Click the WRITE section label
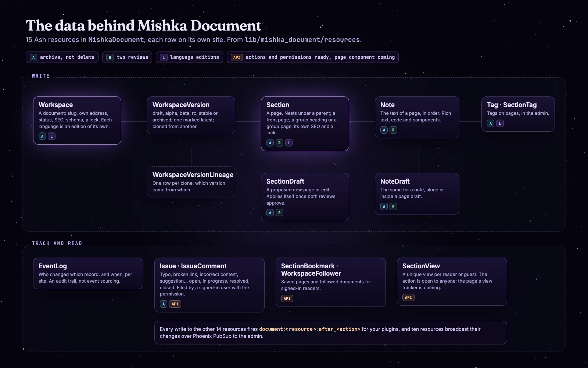 point(41,76)
